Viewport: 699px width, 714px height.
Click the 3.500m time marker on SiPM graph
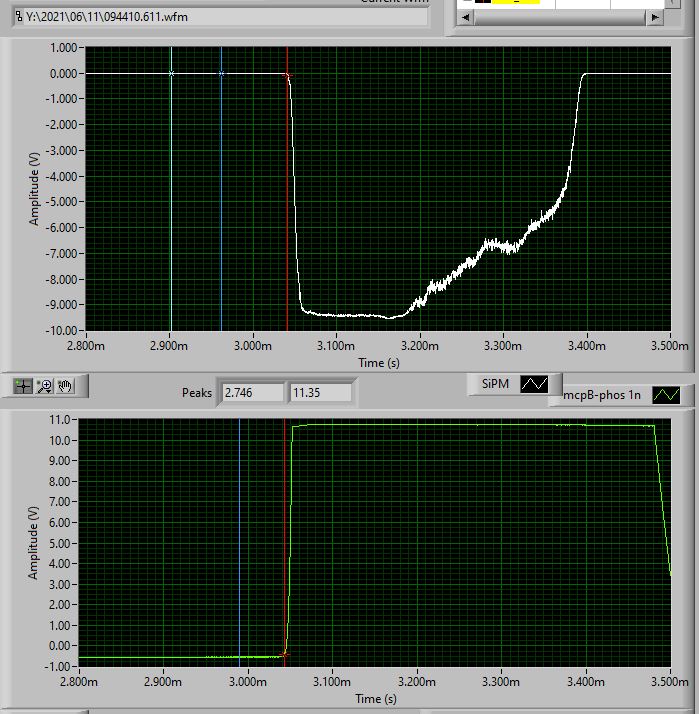coord(670,346)
